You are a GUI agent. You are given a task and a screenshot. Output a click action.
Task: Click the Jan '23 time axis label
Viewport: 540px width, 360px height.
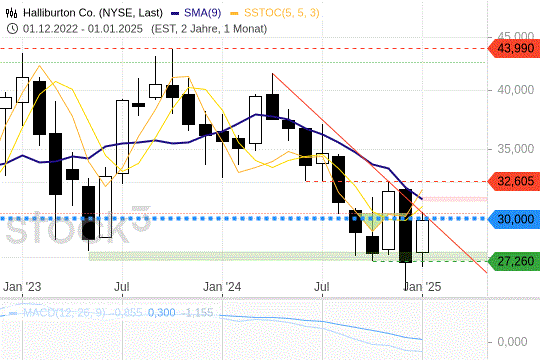(x=22, y=287)
